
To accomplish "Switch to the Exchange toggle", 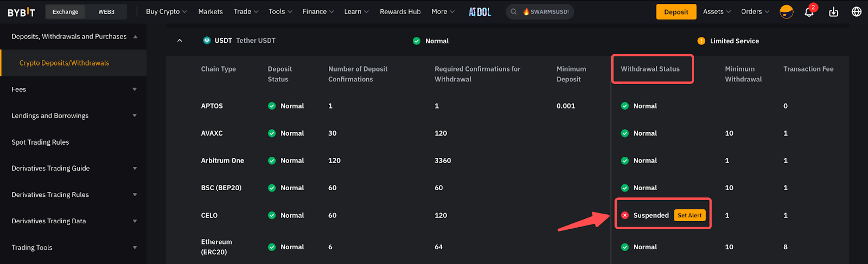I will pyautogui.click(x=65, y=12).
